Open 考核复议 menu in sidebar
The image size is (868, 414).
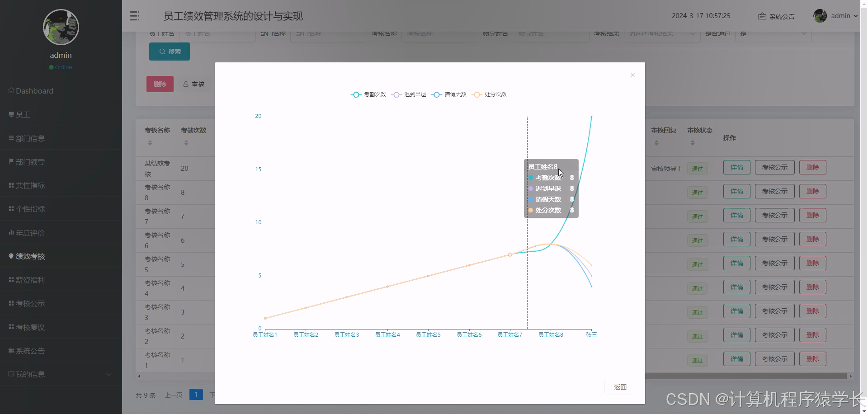(x=61, y=327)
